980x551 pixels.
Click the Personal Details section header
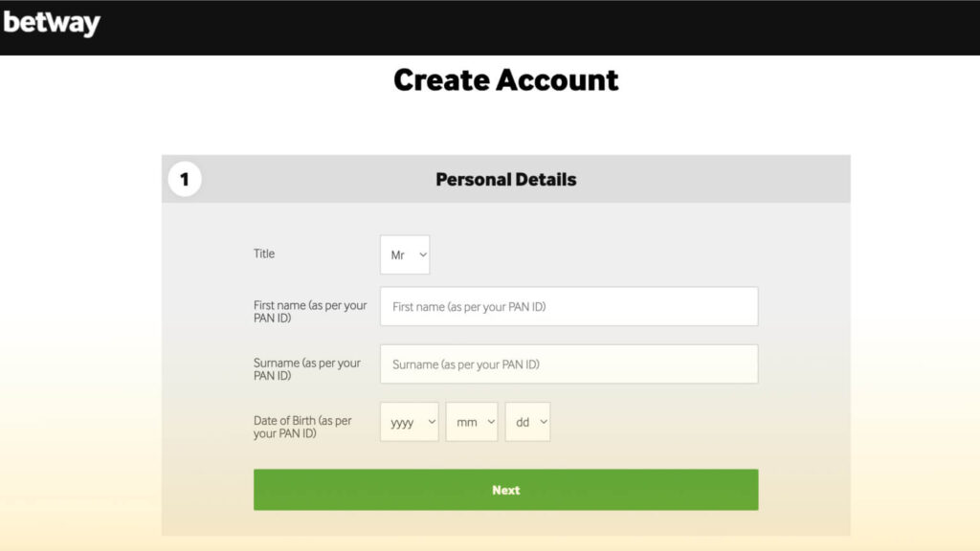505,179
